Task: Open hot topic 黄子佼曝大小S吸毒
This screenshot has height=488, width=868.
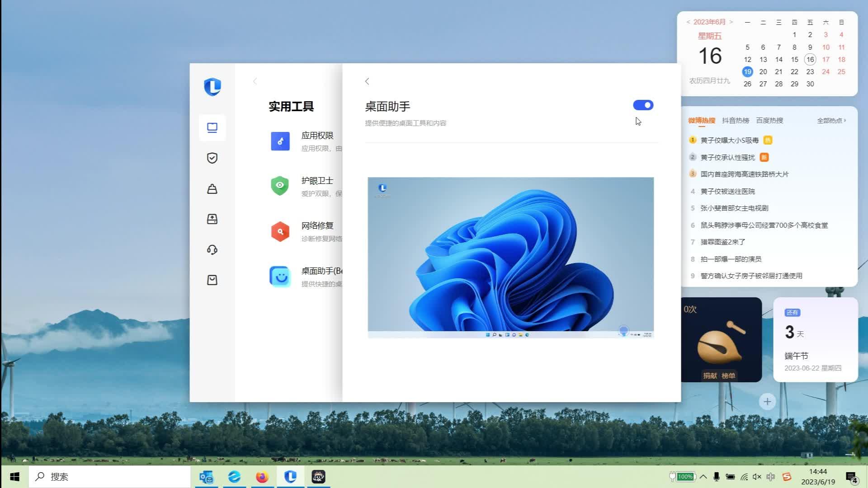Action: (x=730, y=141)
